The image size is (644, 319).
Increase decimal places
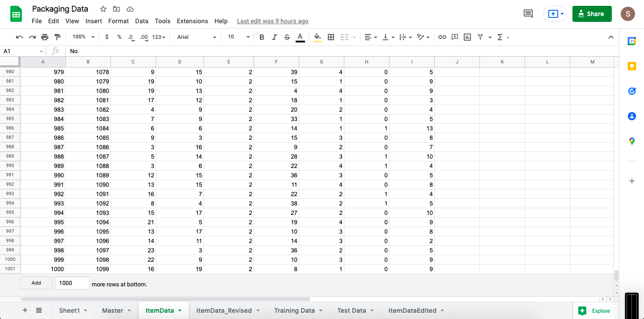[x=144, y=37]
